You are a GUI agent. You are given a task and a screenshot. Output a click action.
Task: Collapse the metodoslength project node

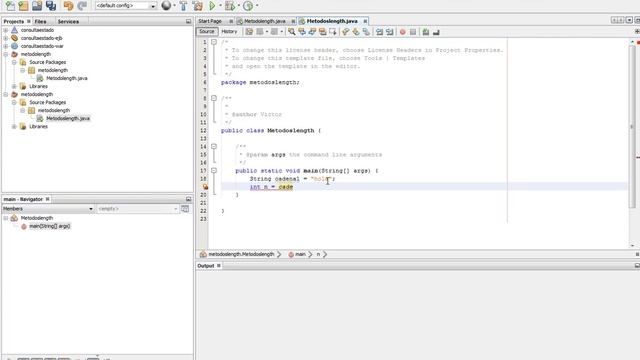coord(6,94)
